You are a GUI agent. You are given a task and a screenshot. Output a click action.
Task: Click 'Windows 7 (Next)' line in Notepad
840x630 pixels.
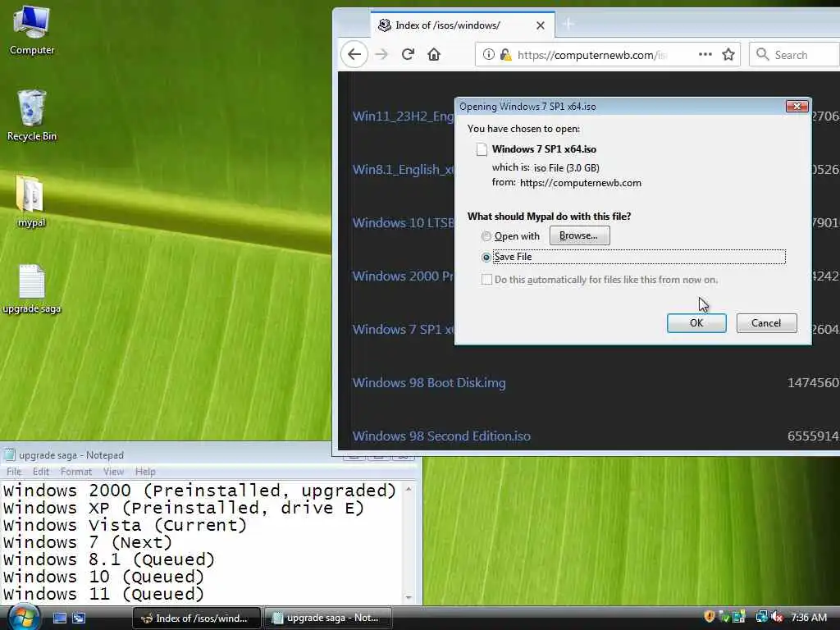[x=87, y=543]
